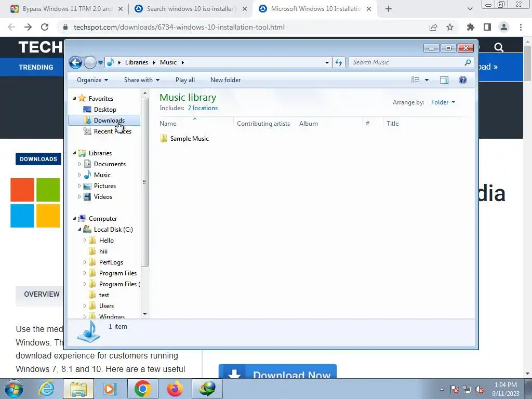Open the Share with menu
Image resolution: width=532 pixels, height=399 pixels.
tap(141, 80)
